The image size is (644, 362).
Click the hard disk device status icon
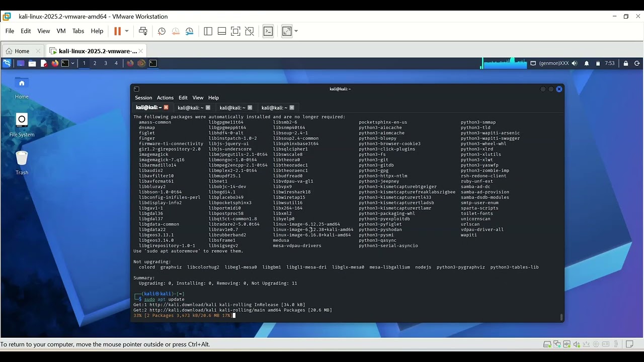point(547,344)
